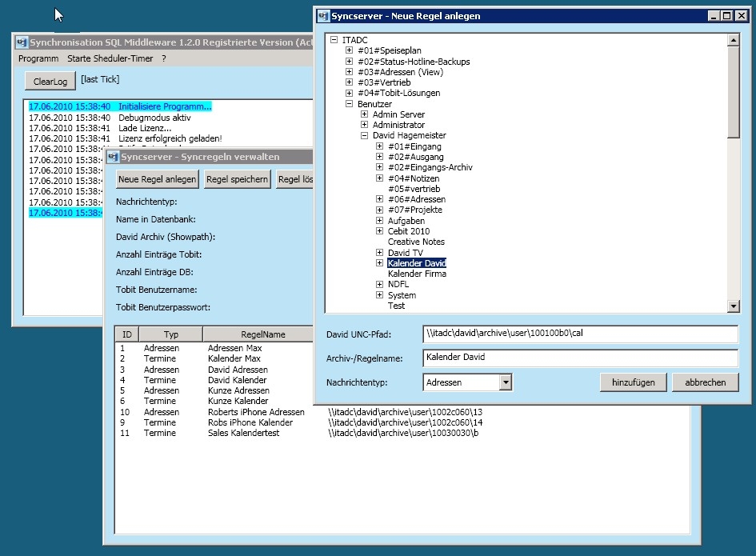
Task: Click the tree scrollbar down arrow
Action: [734, 306]
